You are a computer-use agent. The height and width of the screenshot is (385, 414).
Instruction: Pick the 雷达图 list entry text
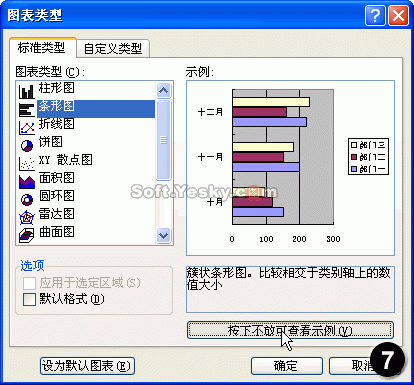click(56, 214)
